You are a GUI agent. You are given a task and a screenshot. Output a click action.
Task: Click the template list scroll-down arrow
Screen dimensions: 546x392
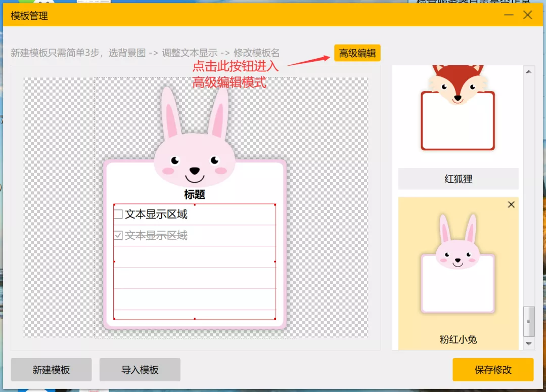pos(529,343)
